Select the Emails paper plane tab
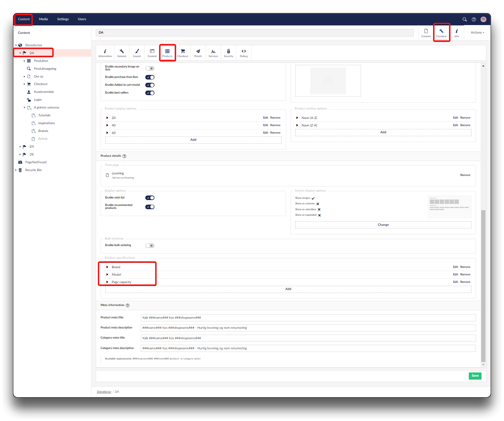Screen dimensions: 504x421 coord(198,53)
